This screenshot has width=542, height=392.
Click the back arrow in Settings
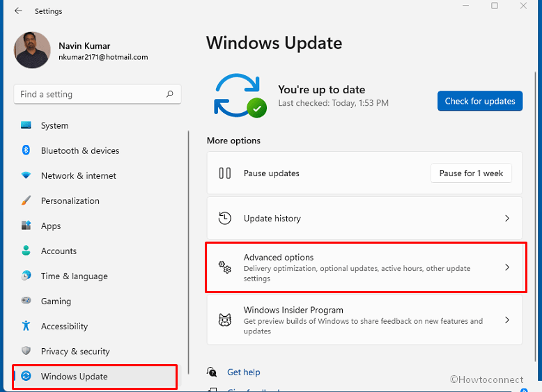point(18,11)
